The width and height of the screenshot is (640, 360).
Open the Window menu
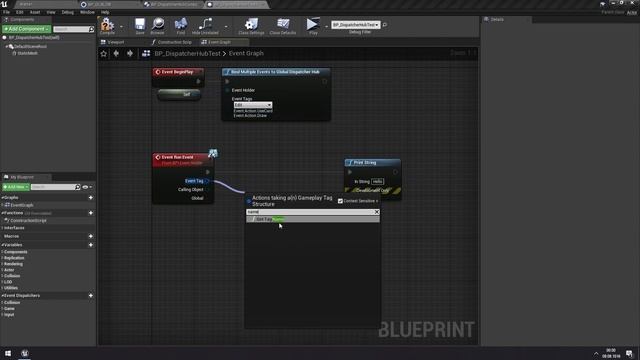coord(87,12)
